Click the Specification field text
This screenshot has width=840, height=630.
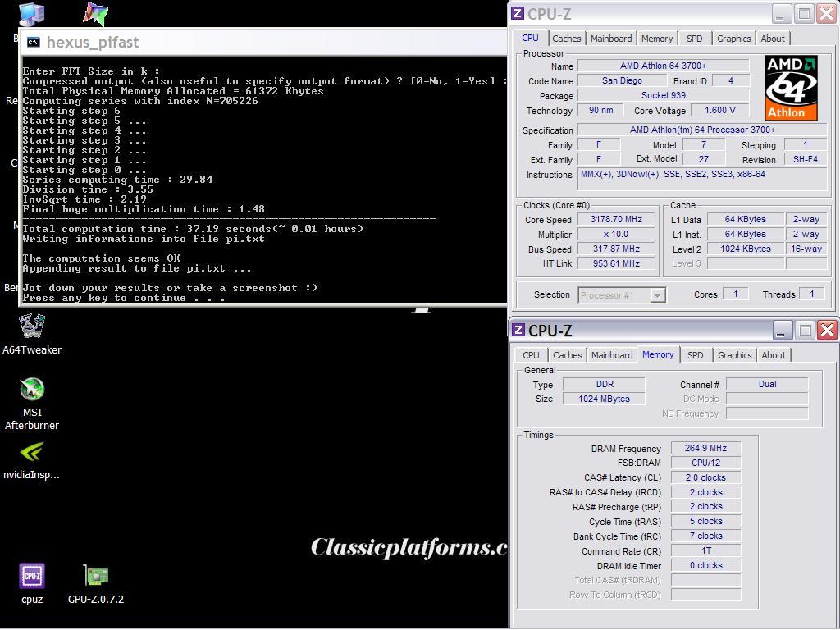pos(702,130)
